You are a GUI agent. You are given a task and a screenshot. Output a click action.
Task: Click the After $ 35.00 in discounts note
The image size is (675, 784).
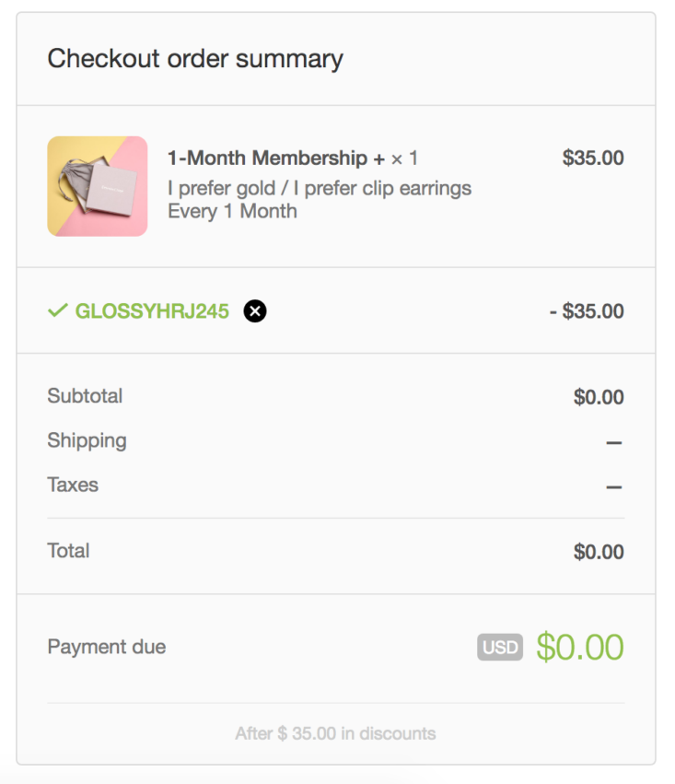[x=336, y=733]
